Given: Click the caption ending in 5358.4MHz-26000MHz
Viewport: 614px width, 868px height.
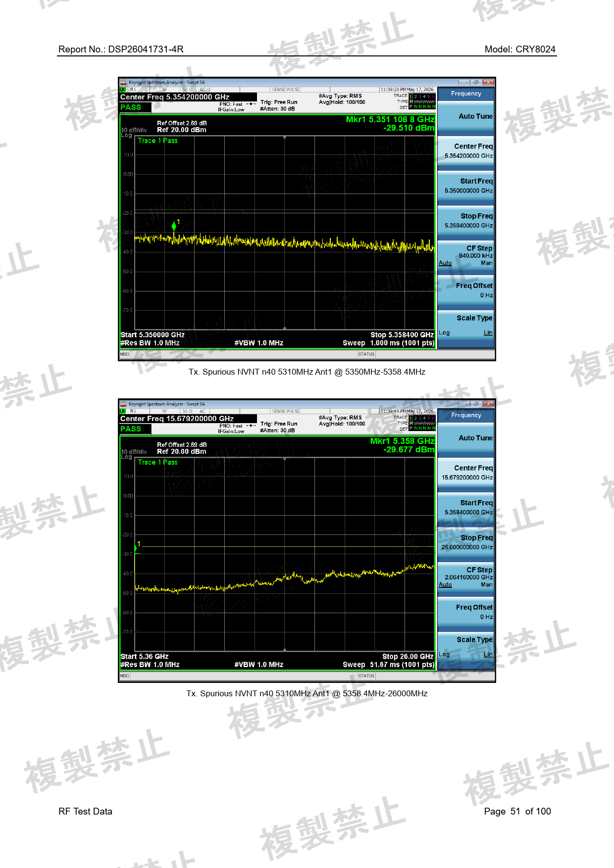Looking at the screenshot, I should (307, 694).
